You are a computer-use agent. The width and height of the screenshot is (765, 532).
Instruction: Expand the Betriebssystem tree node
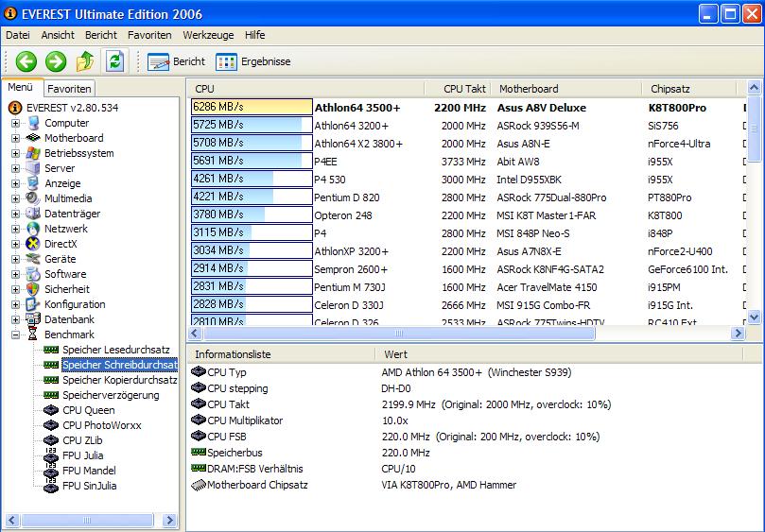tap(16, 154)
